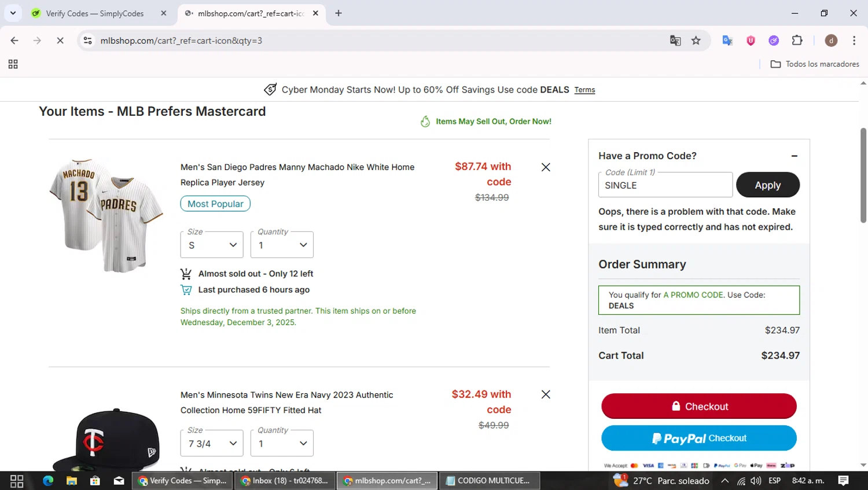Stop loading the page

click(x=60, y=40)
